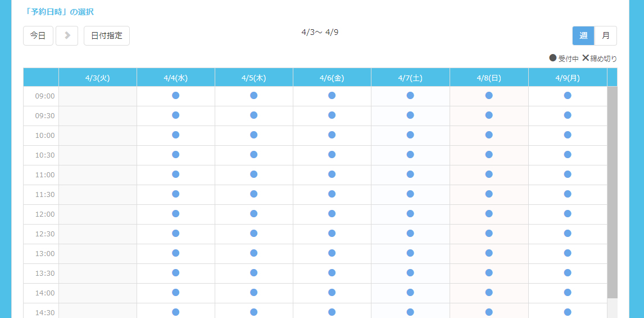The width and height of the screenshot is (644, 318).
Task: Click the 4/9(月) column header
Action: coord(568,78)
